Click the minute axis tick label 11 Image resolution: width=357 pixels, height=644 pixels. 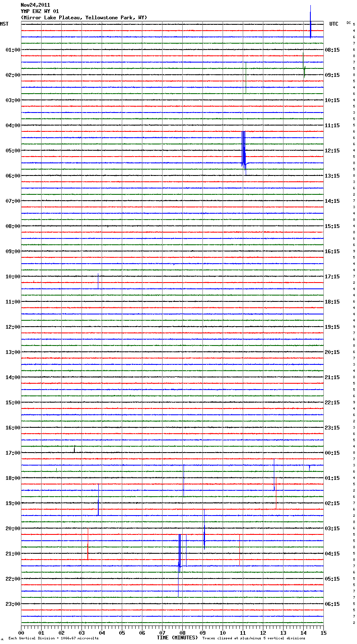pos(243,633)
